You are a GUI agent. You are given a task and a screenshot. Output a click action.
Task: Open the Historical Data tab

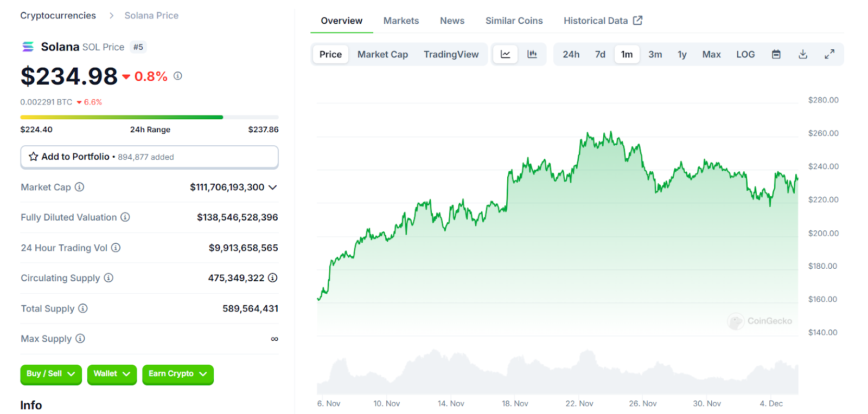[603, 21]
